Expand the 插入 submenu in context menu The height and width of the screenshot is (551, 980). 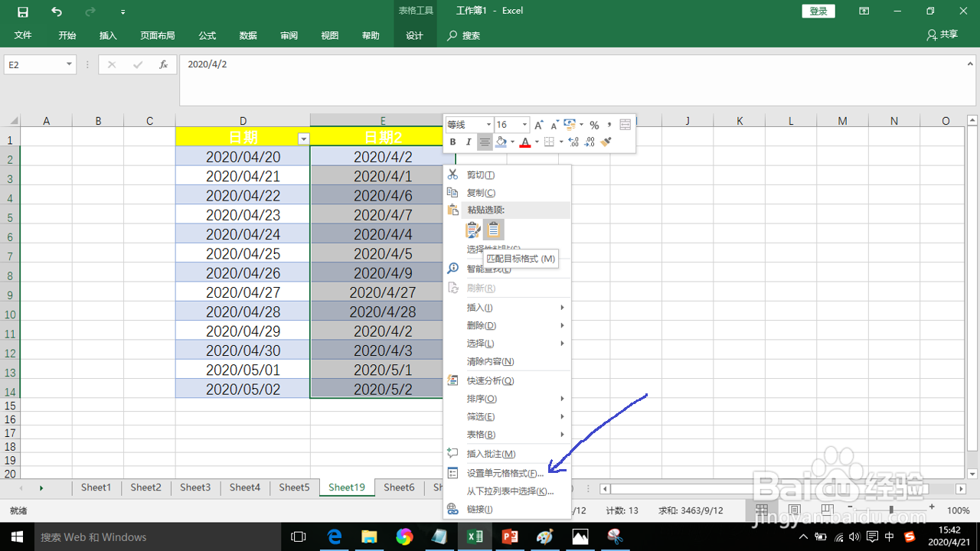coord(507,308)
